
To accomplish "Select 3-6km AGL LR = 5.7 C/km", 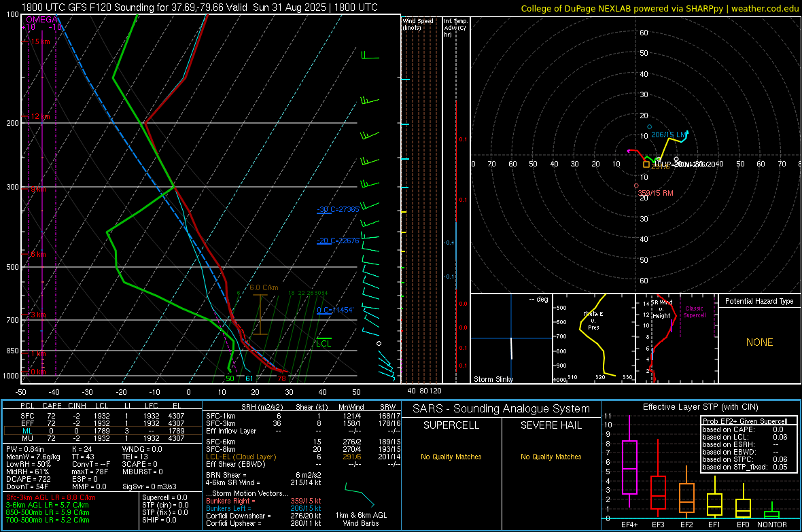I will 47,505.
